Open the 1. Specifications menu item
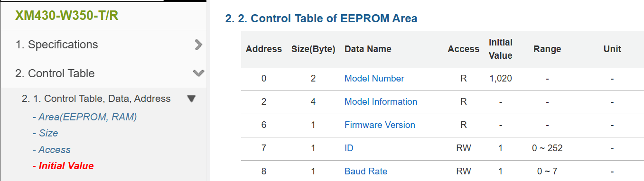The width and height of the screenshot is (644, 181). 56,45
